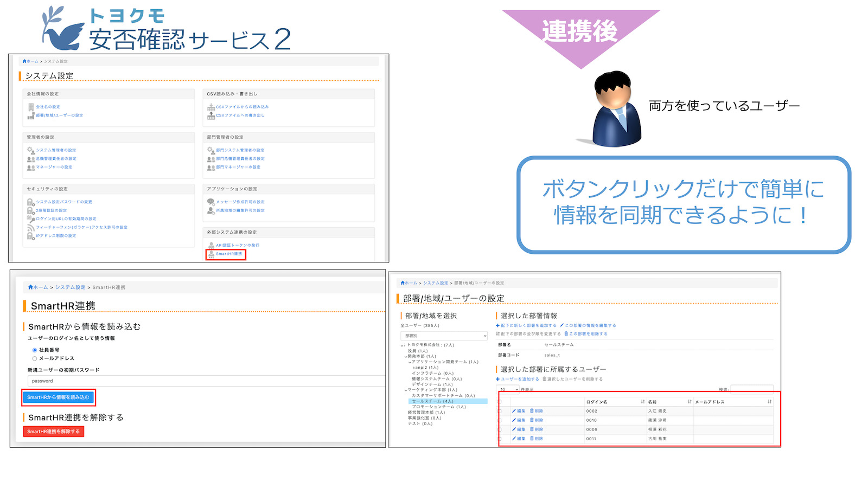Click the CSV export icon beside CSVファイルへの書き出し
Image resolution: width=868 pixels, height=488 pixels.
click(211, 115)
